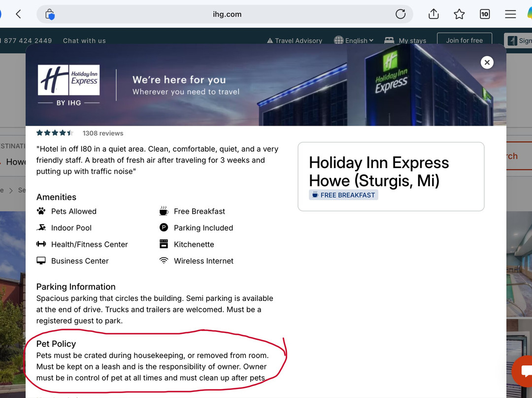Click the Pets Allowed paw icon

41,211
